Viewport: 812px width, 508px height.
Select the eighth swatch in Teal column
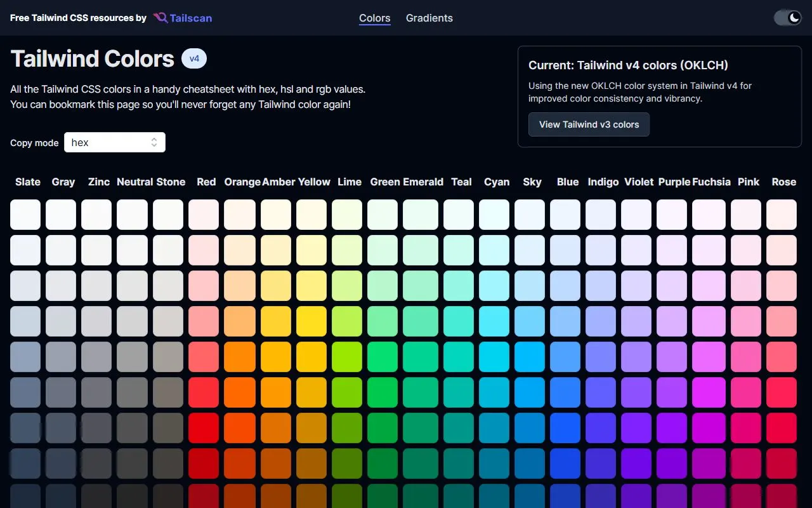(459, 464)
